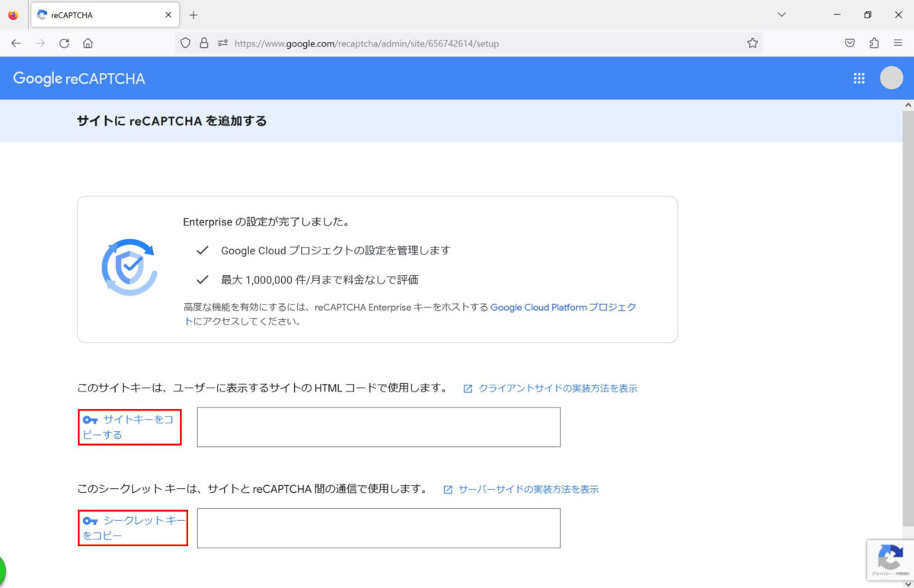Click the Firefox logo icon in the title bar
The height and width of the screenshot is (588, 914).
coord(13,14)
